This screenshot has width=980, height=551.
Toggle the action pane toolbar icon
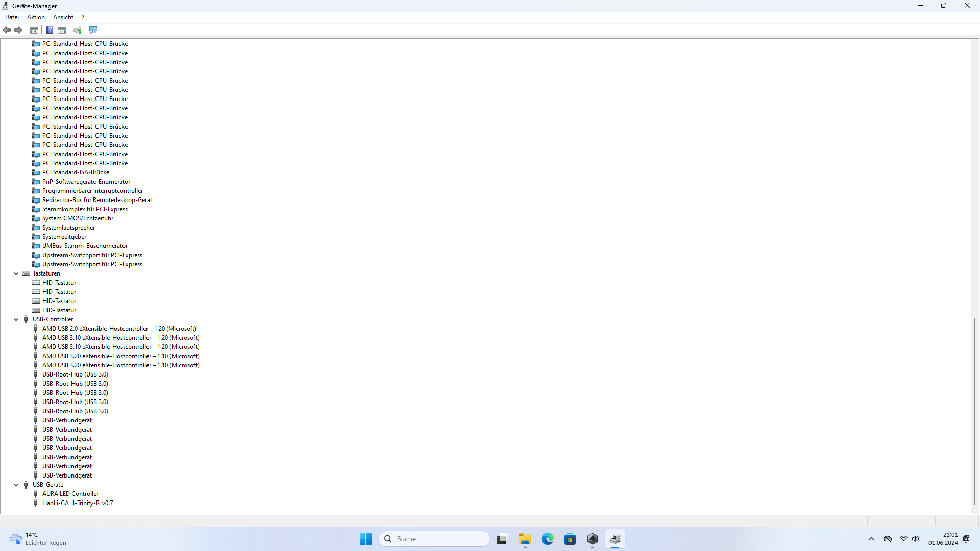point(62,30)
